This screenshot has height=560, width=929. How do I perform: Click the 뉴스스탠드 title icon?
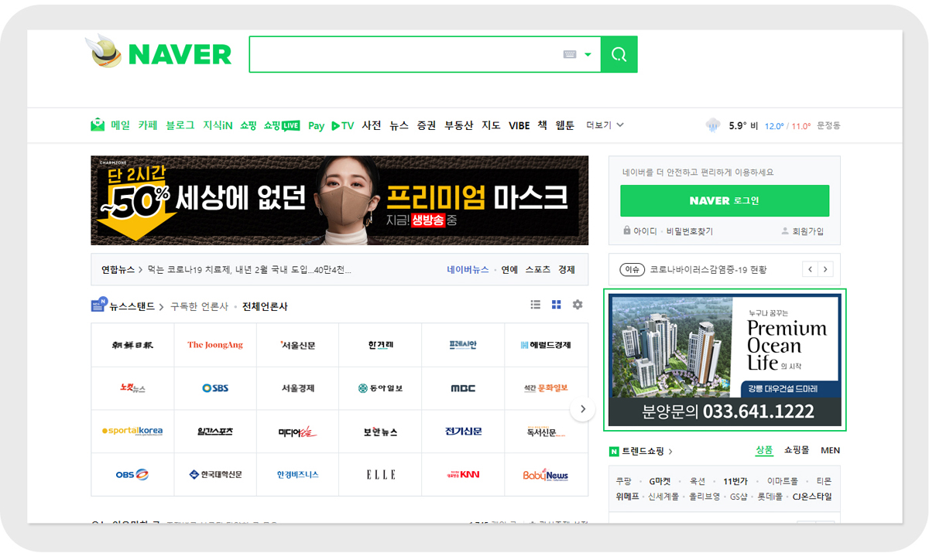click(x=99, y=305)
